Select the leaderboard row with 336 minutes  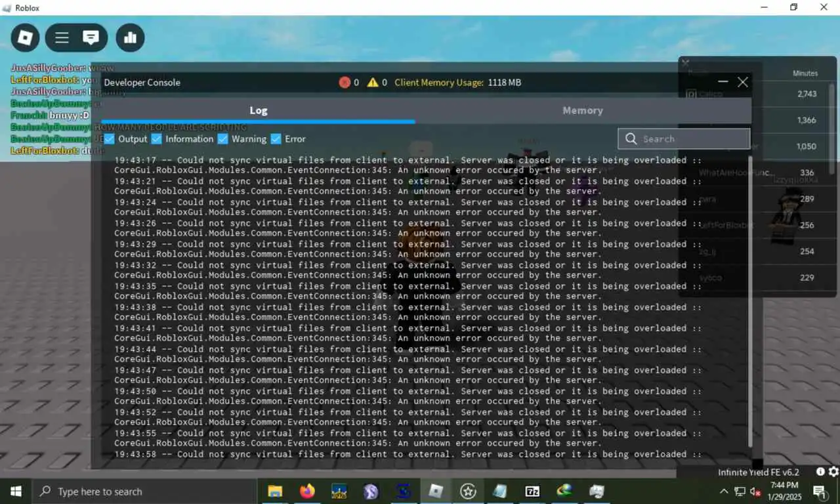click(x=757, y=173)
